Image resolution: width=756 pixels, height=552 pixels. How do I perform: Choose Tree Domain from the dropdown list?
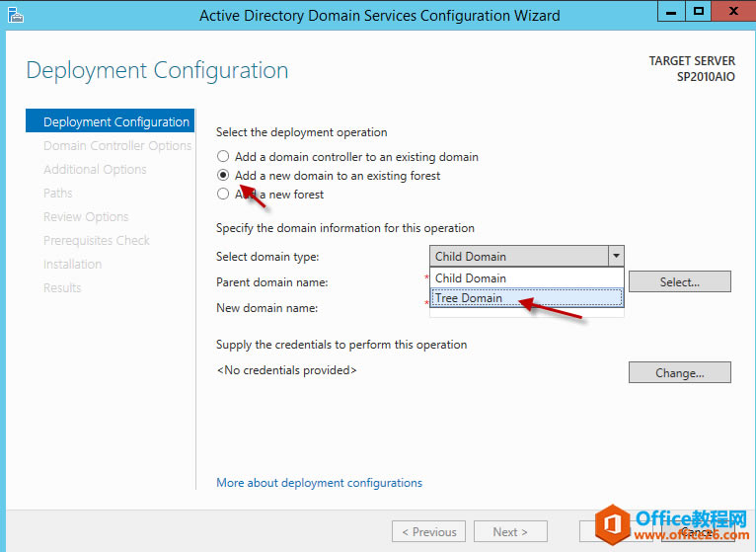coord(526,298)
